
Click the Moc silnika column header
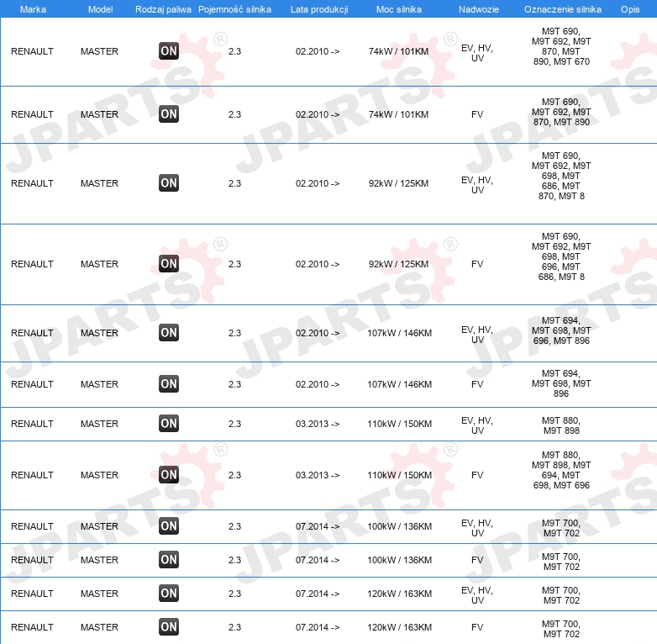(x=399, y=9)
